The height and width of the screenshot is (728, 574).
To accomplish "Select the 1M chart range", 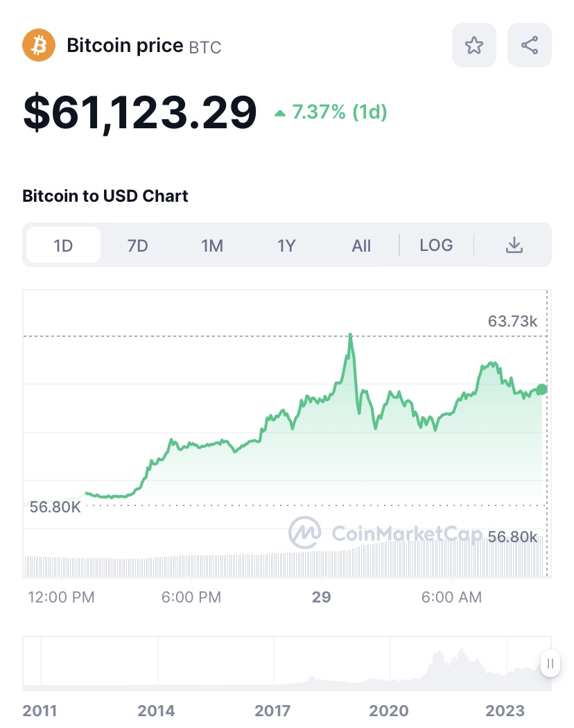I will 212,245.
